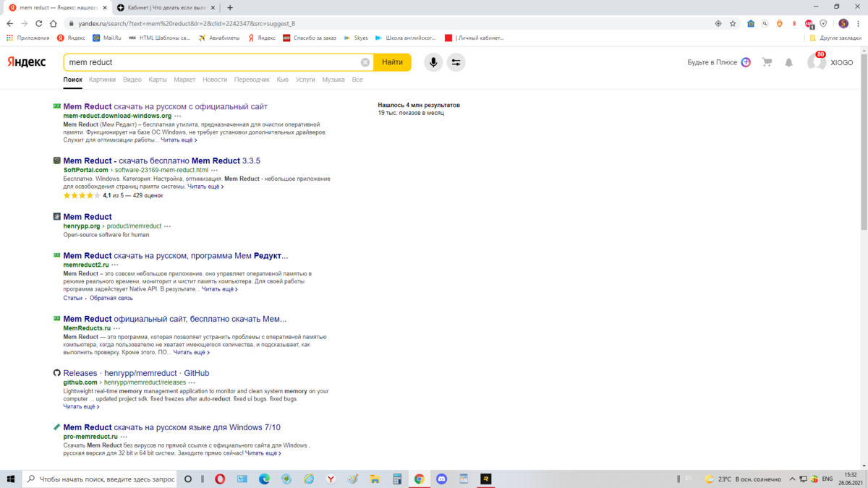Open Google Chrome taskbar icon

pyautogui.click(x=419, y=479)
